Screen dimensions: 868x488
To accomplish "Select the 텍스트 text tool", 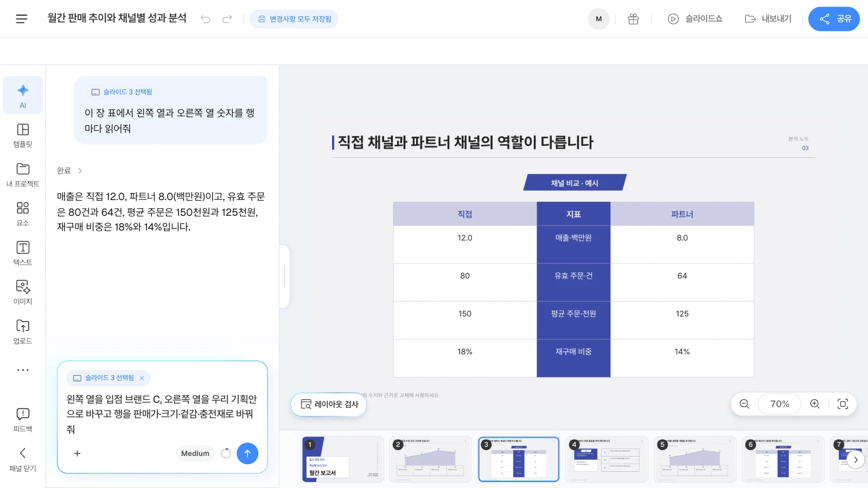I will 23,253.
